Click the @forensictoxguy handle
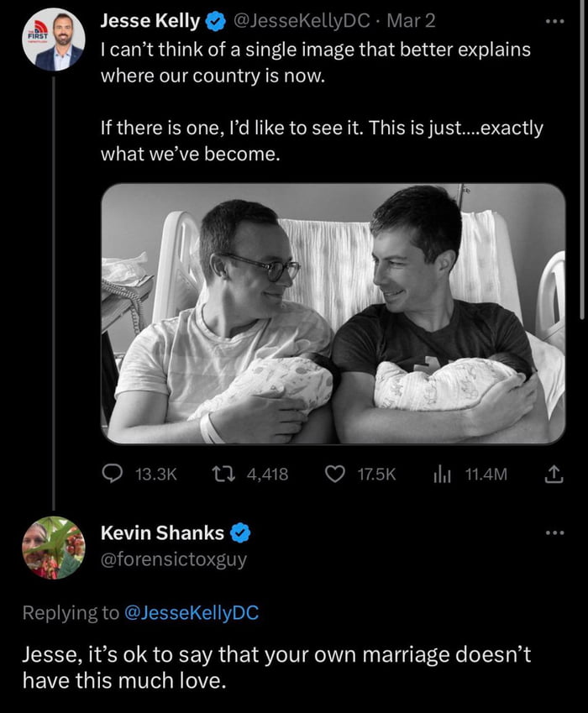Screen dimensions: 588x713 click(x=174, y=559)
